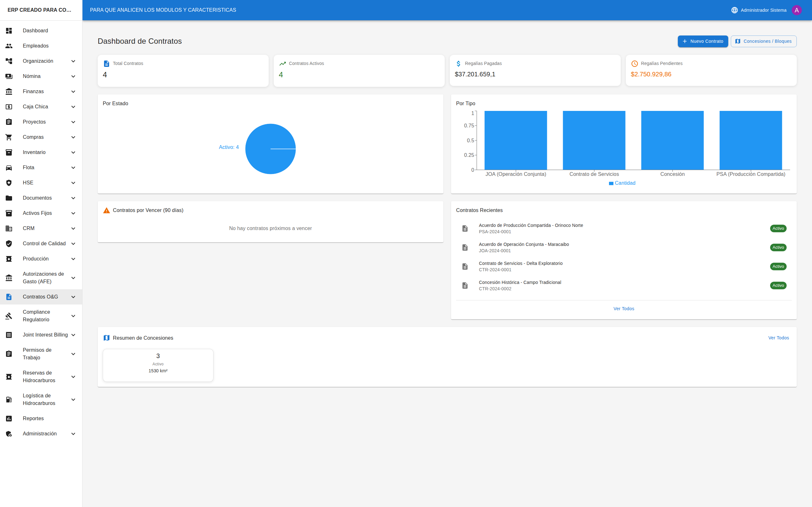812x507 pixels.
Task: Open the Reportes bar chart icon
Action: (x=9, y=418)
